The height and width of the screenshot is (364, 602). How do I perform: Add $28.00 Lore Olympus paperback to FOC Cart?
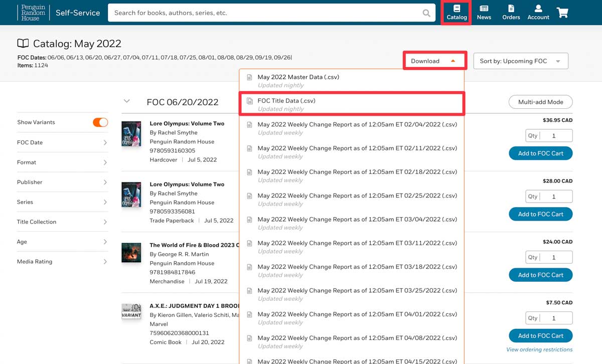(x=541, y=214)
